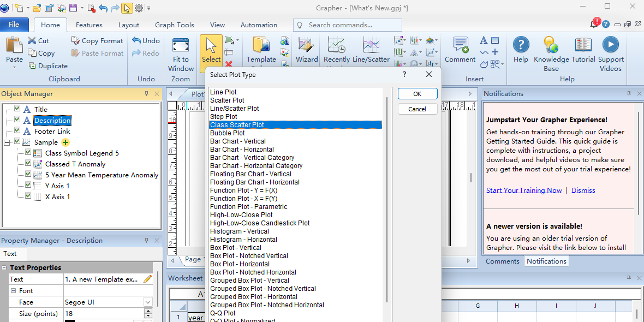Open Support Videos
Image resolution: width=644 pixels, height=322 pixels.
pyautogui.click(x=611, y=54)
